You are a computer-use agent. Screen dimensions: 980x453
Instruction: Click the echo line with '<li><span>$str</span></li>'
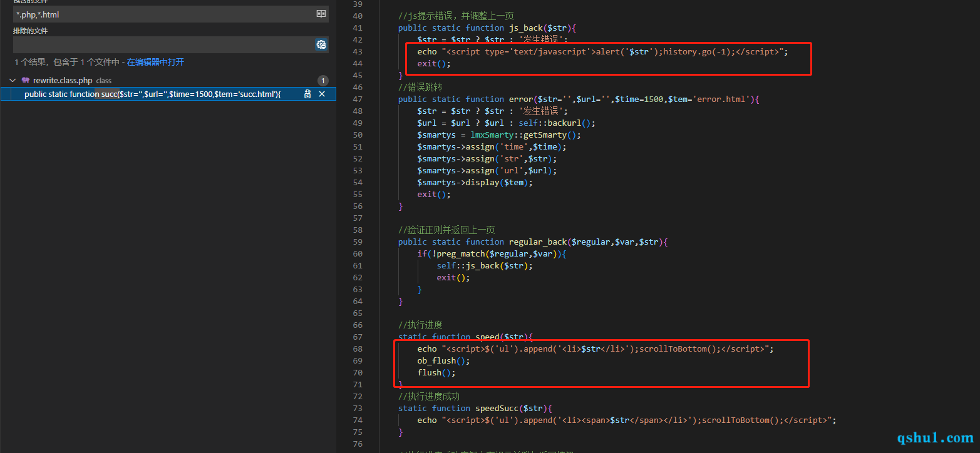pos(627,420)
